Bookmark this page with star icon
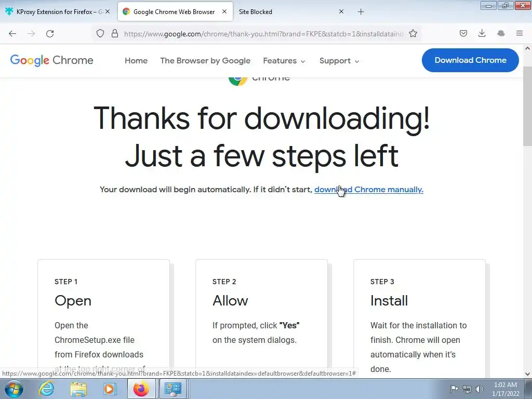Image resolution: width=532 pixels, height=399 pixels. (x=413, y=33)
